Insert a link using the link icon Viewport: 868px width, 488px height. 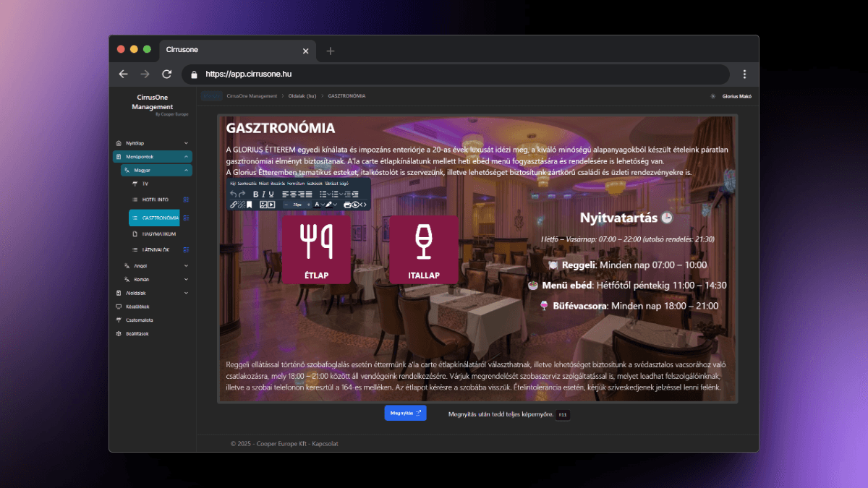pyautogui.click(x=233, y=205)
